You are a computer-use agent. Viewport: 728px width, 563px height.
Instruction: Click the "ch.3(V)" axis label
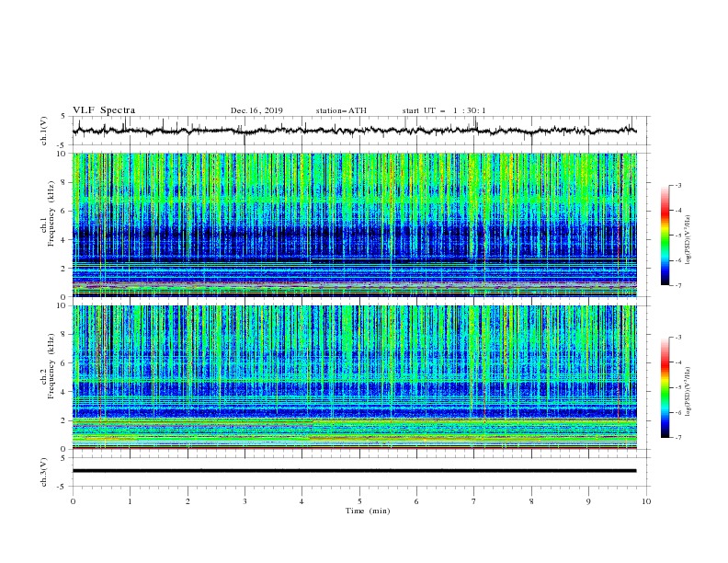[x=44, y=472]
